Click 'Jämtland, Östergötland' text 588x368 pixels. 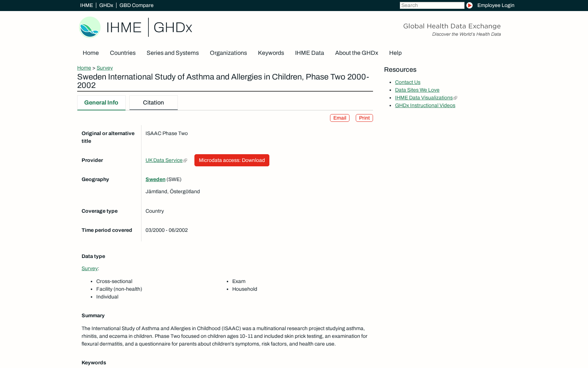(x=173, y=191)
